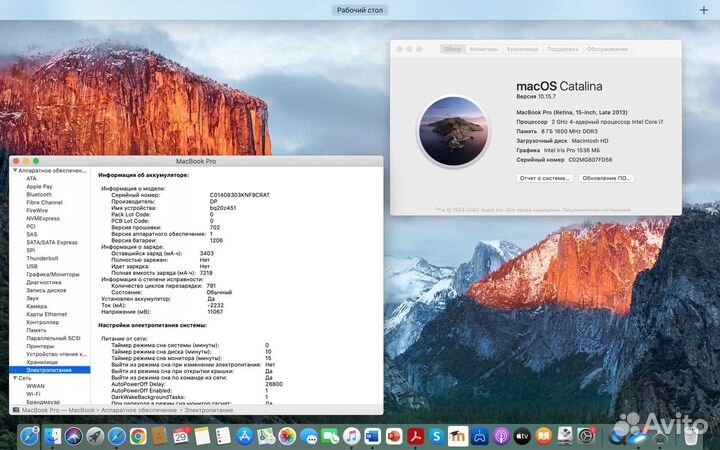Open Messages speech bubble icon
Screen dimensions: 720x450
point(309,436)
